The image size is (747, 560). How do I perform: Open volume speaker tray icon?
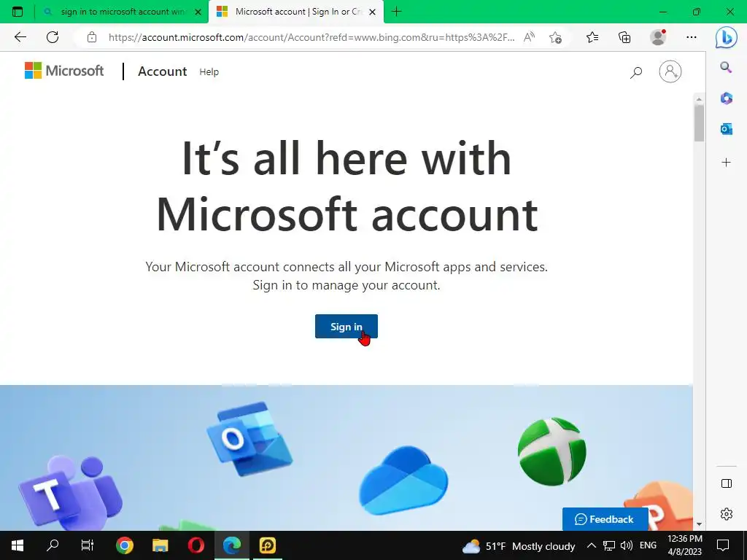pos(627,545)
